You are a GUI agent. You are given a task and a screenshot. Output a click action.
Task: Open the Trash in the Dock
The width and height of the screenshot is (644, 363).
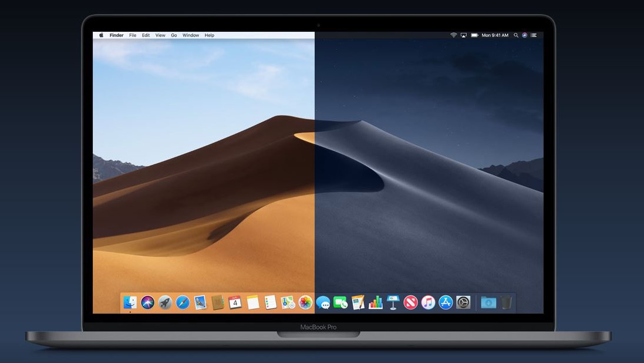pos(506,302)
